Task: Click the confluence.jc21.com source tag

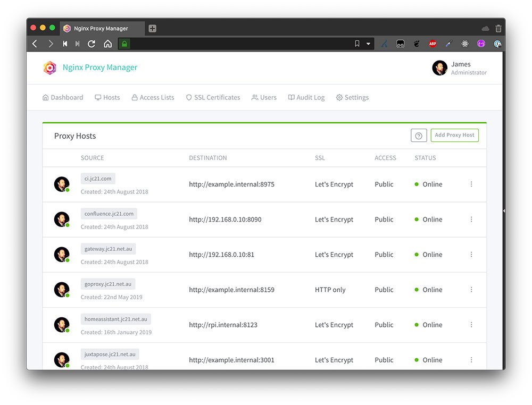Action: pos(109,214)
